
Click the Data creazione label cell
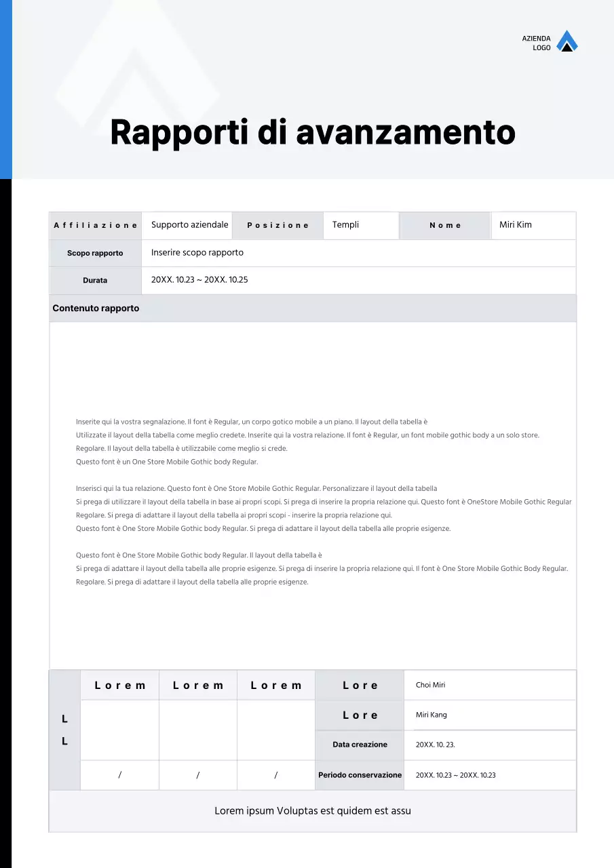point(360,745)
